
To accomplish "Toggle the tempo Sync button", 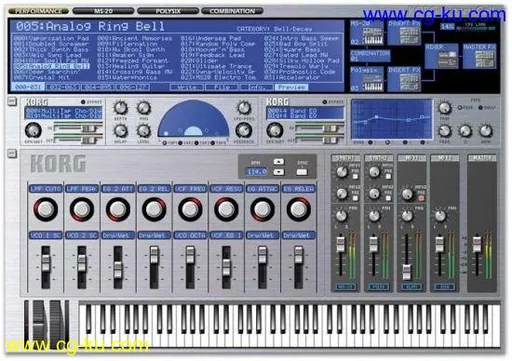I will pyautogui.click(x=302, y=172).
